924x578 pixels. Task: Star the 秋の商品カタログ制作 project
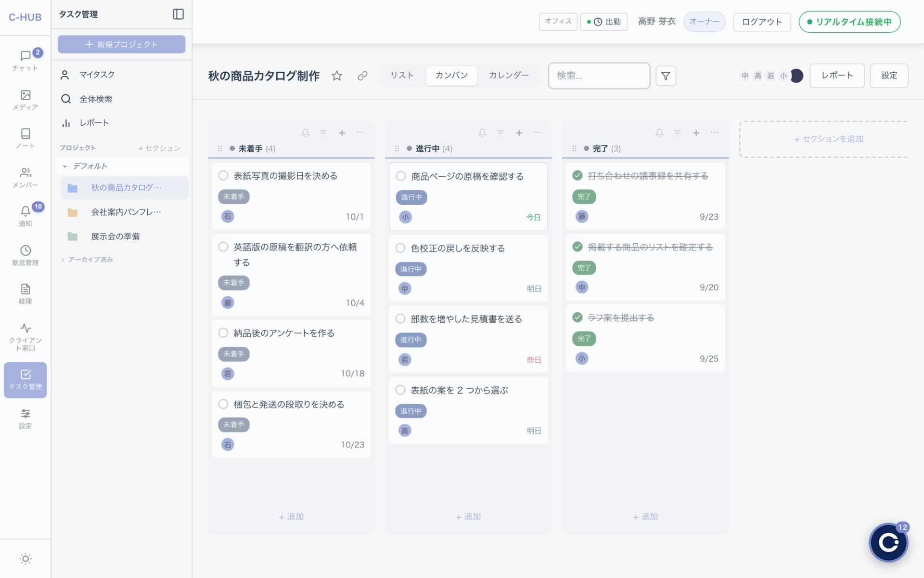pyautogui.click(x=337, y=76)
